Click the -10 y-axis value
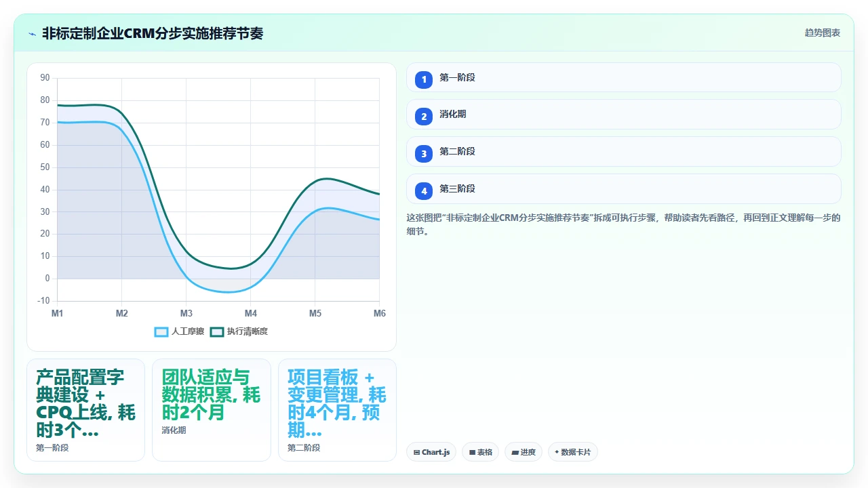 tap(43, 301)
